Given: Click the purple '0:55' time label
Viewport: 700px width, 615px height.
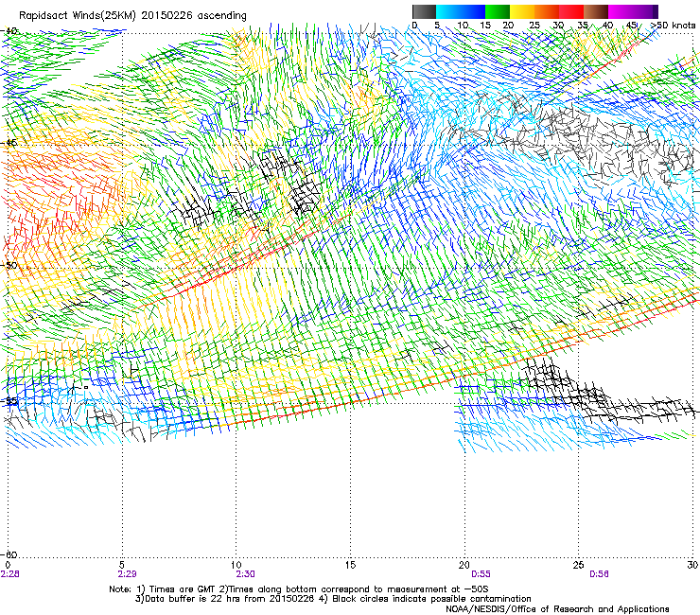Looking at the screenshot, I should [481, 574].
